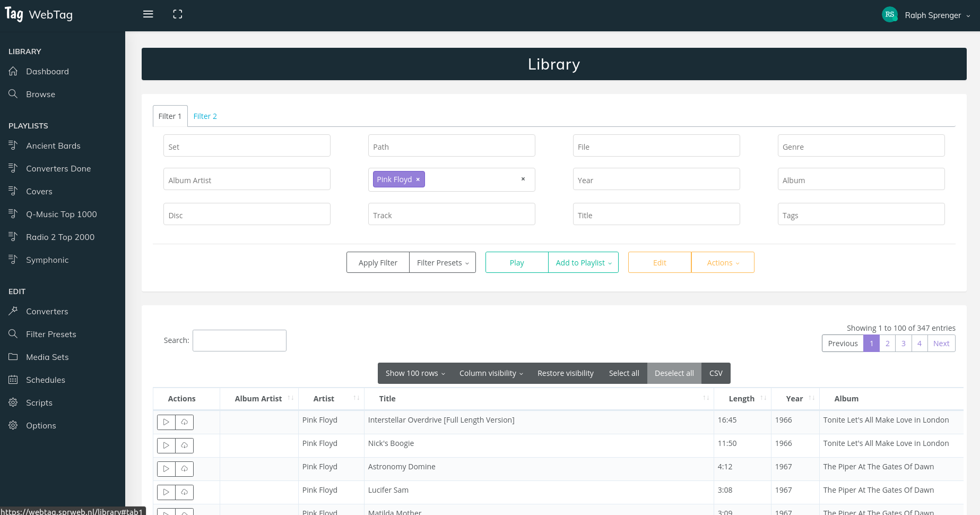Image resolution: width=980 pixels, height=515 pixels.
Task: Download Nick's Boogie track
Action: (185, 445)
